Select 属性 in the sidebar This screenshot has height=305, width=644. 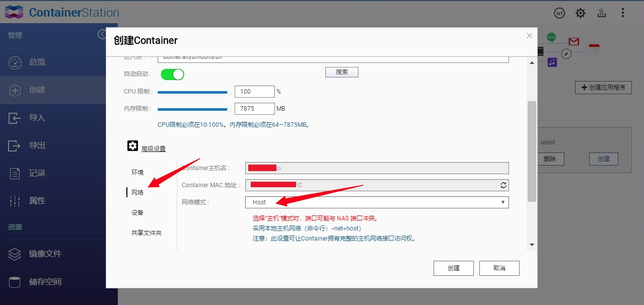pyautogui.click(x=37, y=201)
